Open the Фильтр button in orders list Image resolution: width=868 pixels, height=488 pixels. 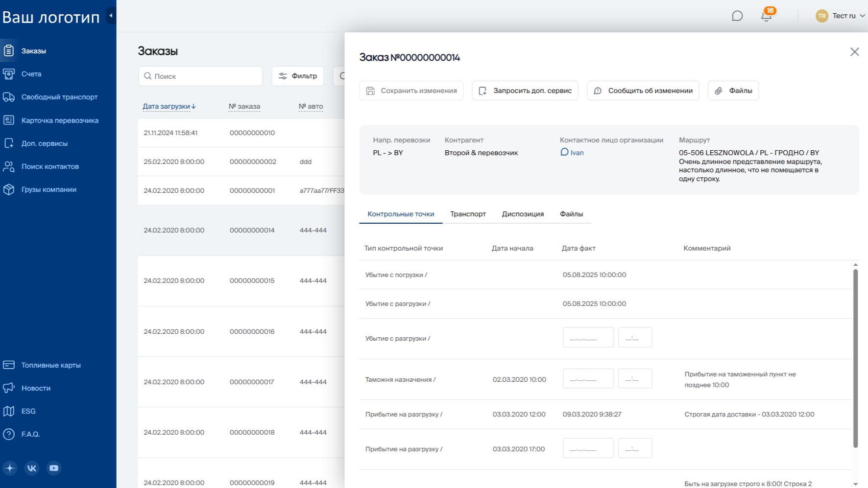point(298,76)
